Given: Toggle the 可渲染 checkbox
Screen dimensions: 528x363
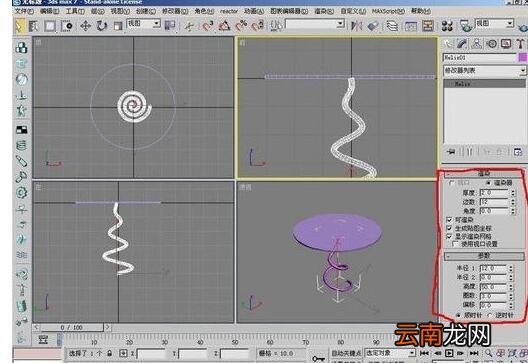Looking at the screenshot, I should (449, 220).
